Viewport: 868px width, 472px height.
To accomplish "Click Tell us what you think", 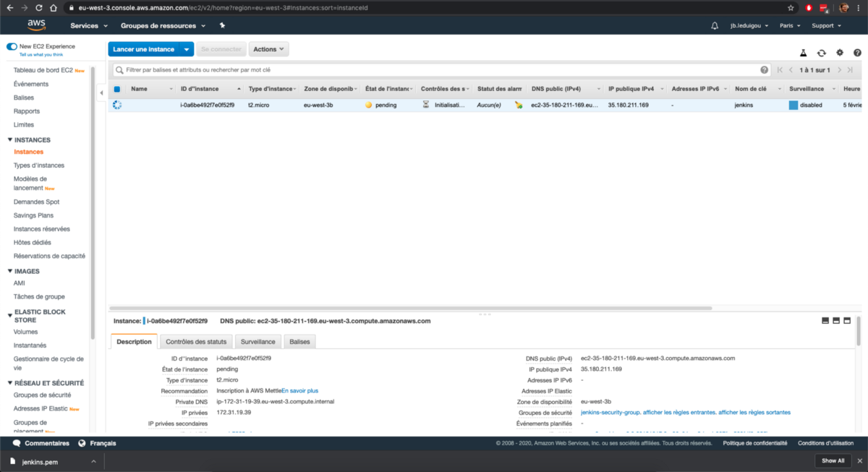I will [x=41, y=54].
